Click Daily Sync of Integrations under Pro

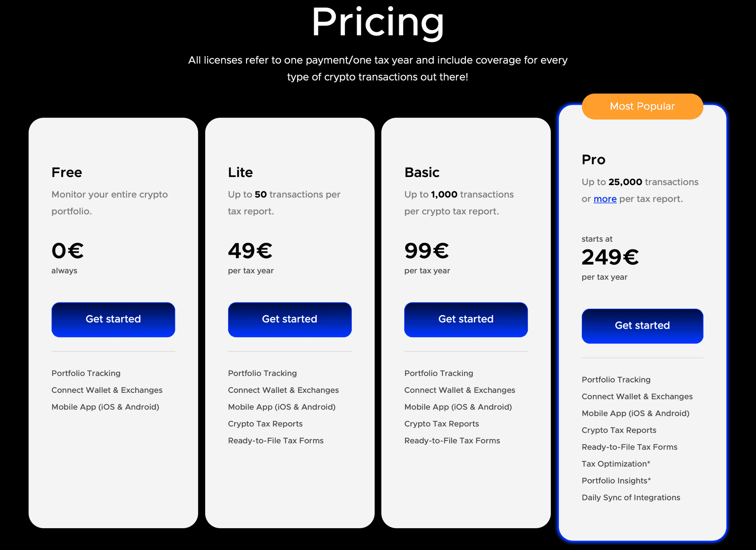coord(631,497)
